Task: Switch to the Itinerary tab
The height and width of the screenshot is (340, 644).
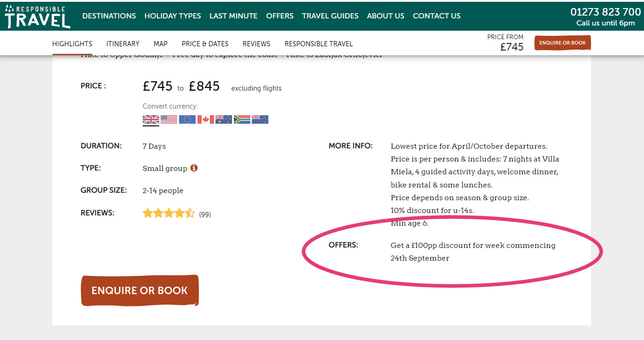Action: coord(123,43)
